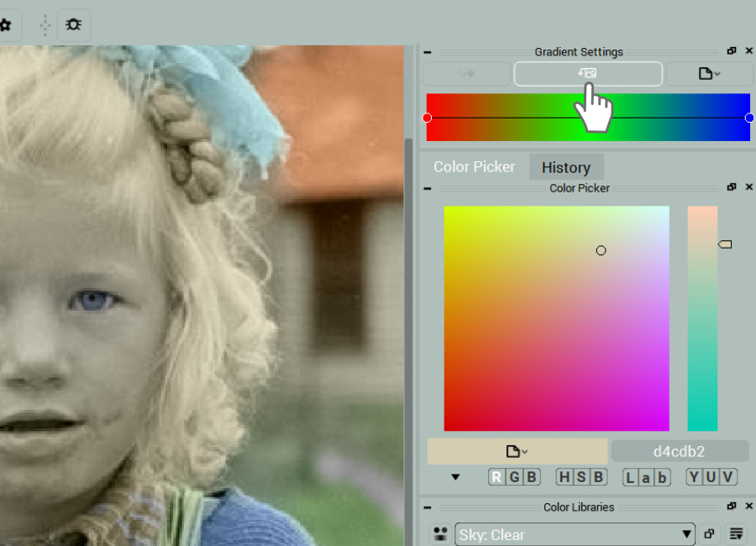Viewport: 756px width, 546px height.
Task: Click the hex value field d4cdb2
Action: (680, 451)
